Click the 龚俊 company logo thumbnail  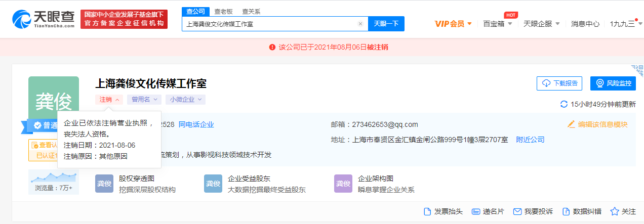point(54,99)
